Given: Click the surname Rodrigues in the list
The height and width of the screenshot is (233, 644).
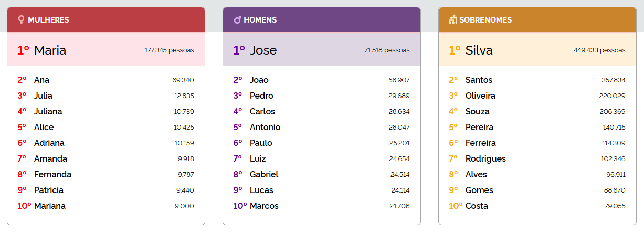Looking at the screenshot, I should [x=485, y=159].
